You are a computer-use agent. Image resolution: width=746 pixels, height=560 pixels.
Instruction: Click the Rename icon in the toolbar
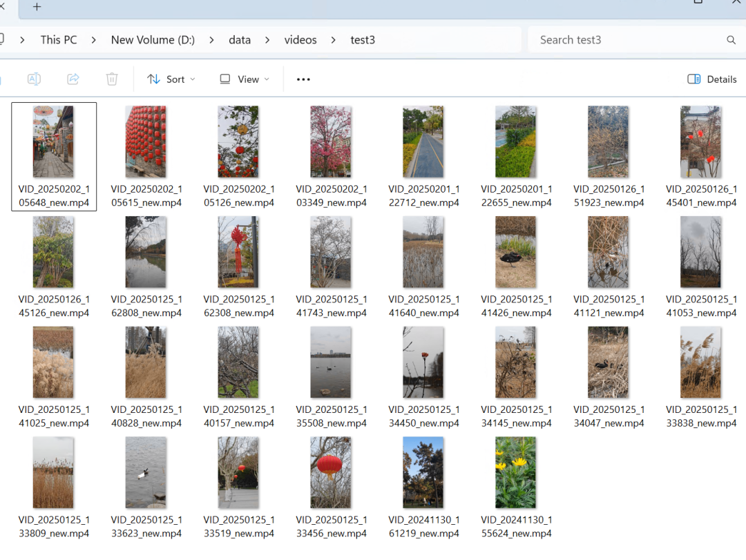point(33,79)
